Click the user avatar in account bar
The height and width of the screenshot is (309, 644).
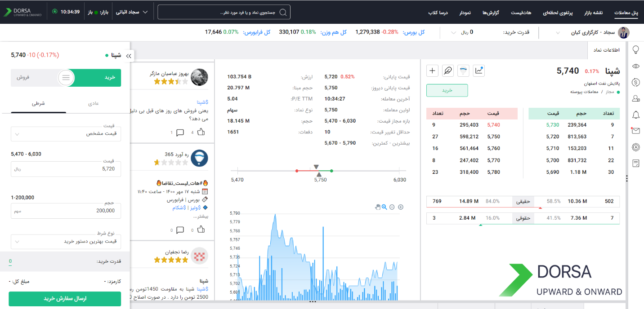pyautogui.click(x=624, y=32)
